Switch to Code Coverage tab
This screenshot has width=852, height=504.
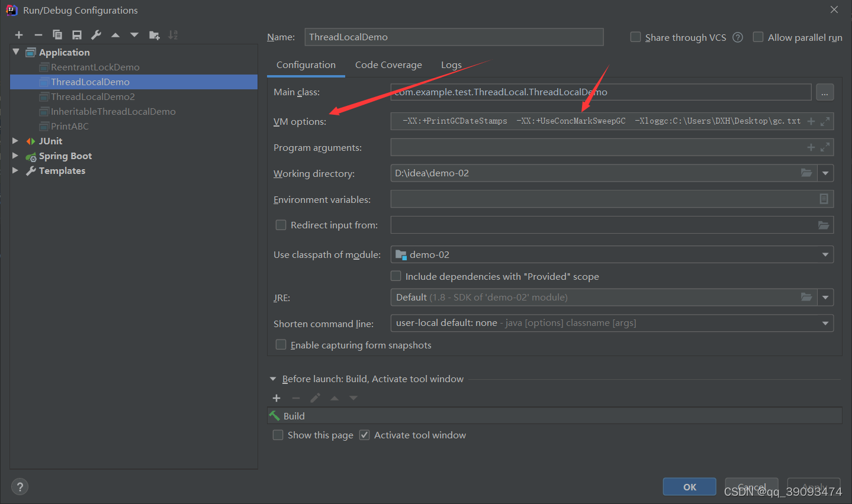[388, 65]
